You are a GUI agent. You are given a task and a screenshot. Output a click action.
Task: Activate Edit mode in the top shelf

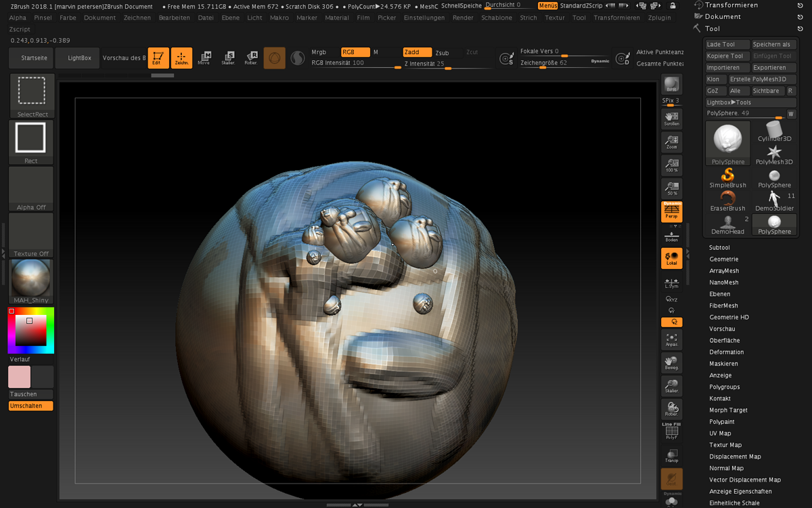click(158, 58)
